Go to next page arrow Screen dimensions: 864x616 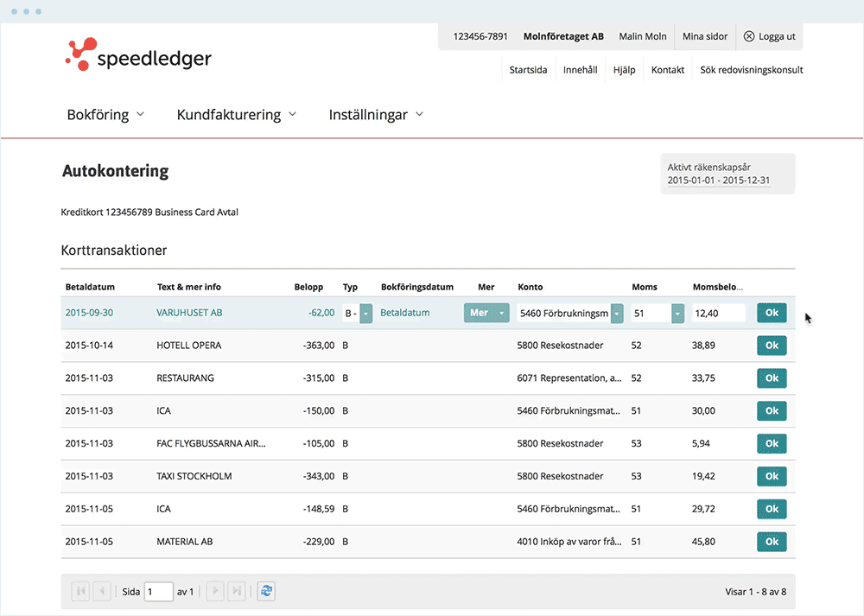215,591
